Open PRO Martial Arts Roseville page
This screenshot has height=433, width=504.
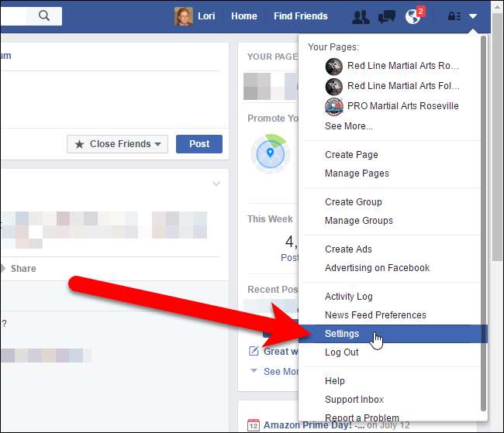click(x=403, y=106)
